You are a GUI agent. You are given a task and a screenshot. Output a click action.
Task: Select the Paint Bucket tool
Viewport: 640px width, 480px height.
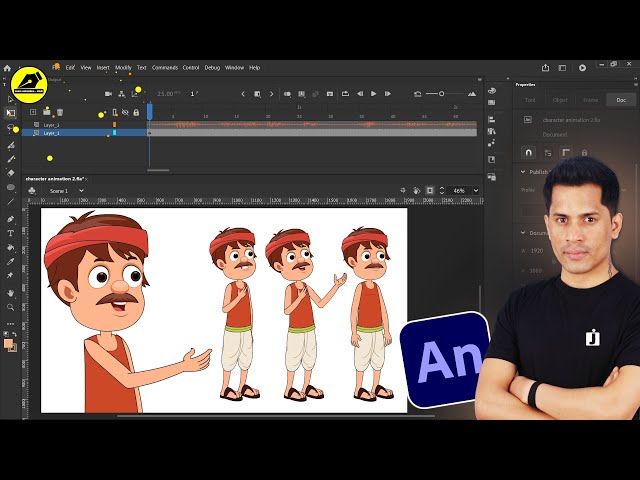[x=11, y=247]
